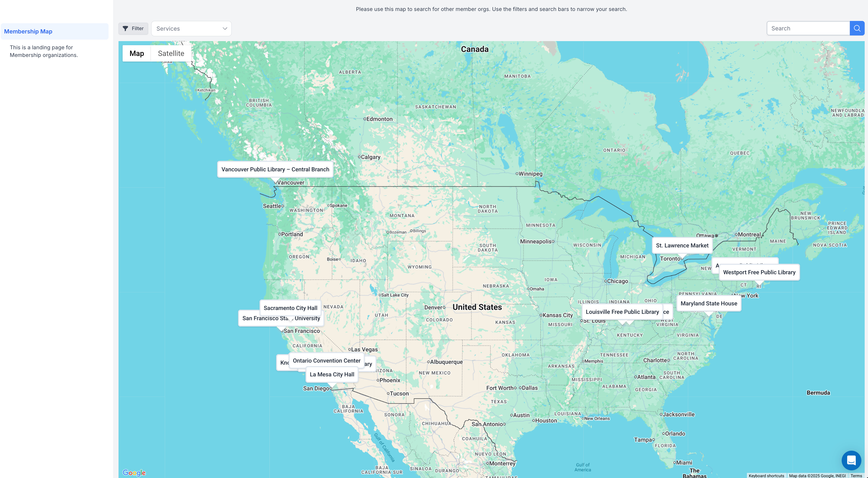Click the Louisville Free Public Library label

coord(622,312)
